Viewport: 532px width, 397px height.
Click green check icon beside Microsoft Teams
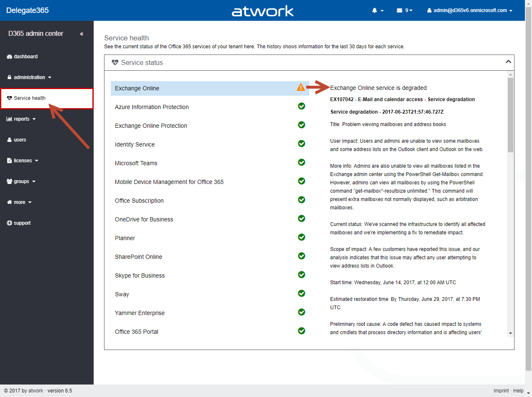coord(301,162)
